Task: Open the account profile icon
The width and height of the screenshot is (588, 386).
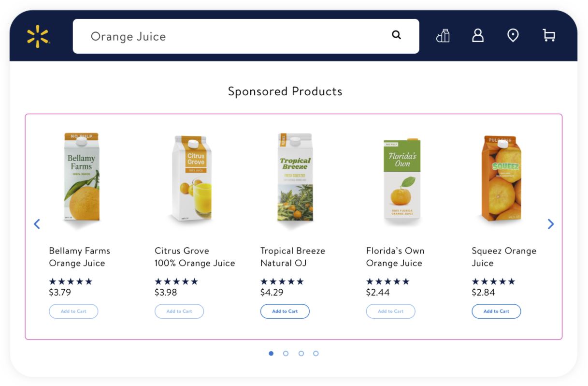Action: [x=478, y=36]
